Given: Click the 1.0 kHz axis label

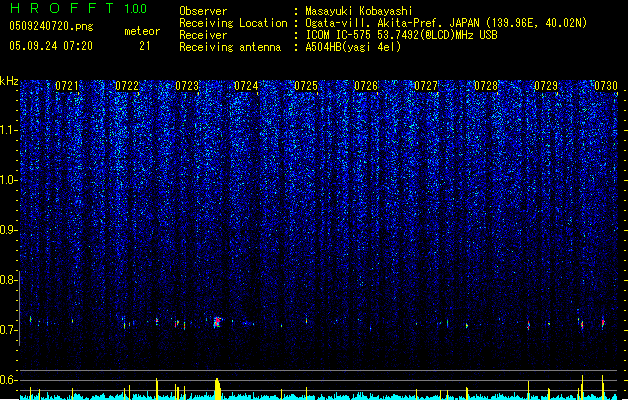Looking at the screenshot, I should click(x=9, y=180).
